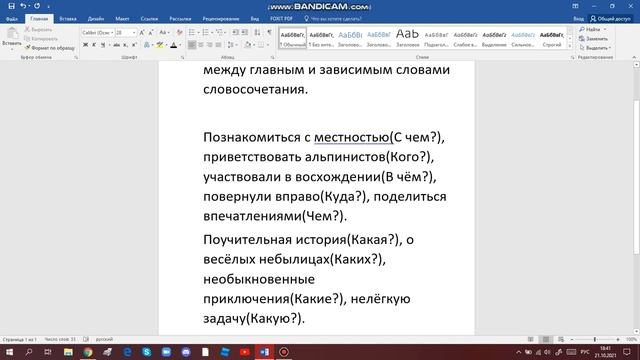
Task: Click the font color red A button
Action: pyautogui.click(x=174, y=45)
